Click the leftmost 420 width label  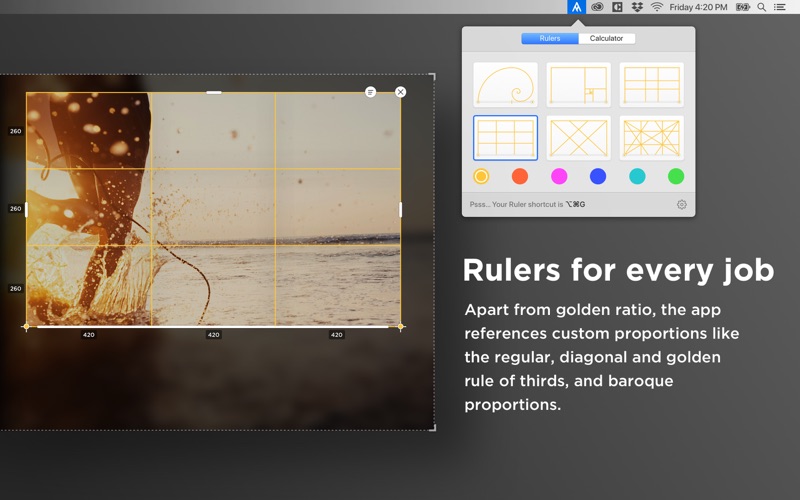click(x=89, y=335)
